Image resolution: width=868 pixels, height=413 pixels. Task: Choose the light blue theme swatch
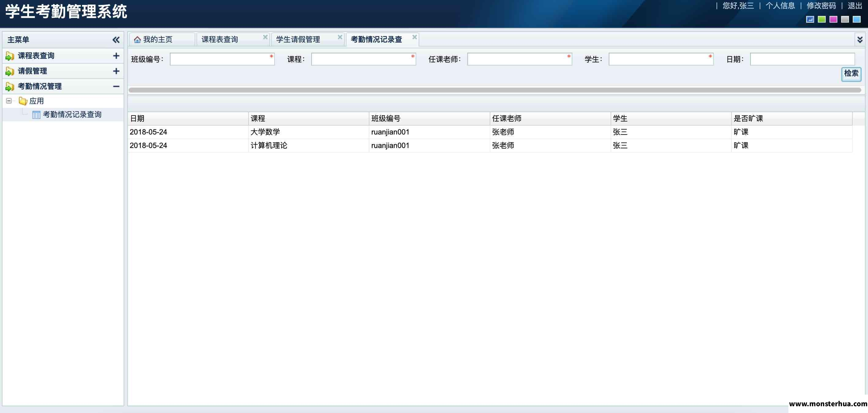click(857, 20)
